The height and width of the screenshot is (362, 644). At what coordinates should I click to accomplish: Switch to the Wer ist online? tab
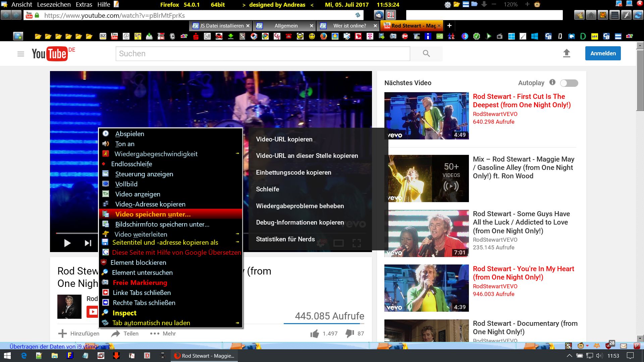(x=349, y=26)
